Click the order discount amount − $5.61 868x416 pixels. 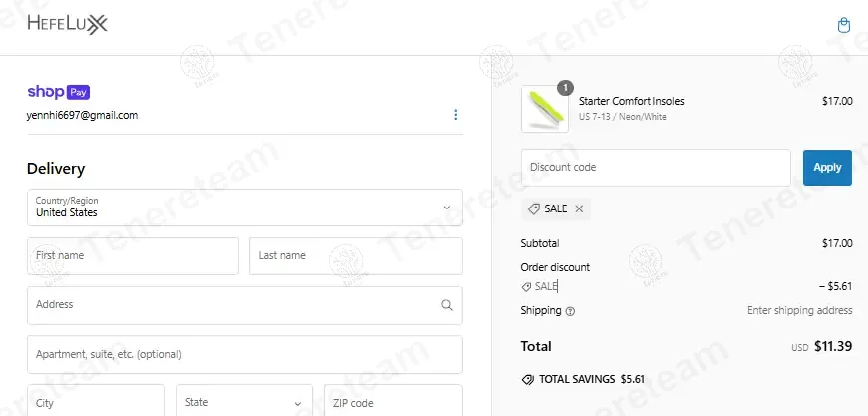pyautogui.click(x=835, y=286)
